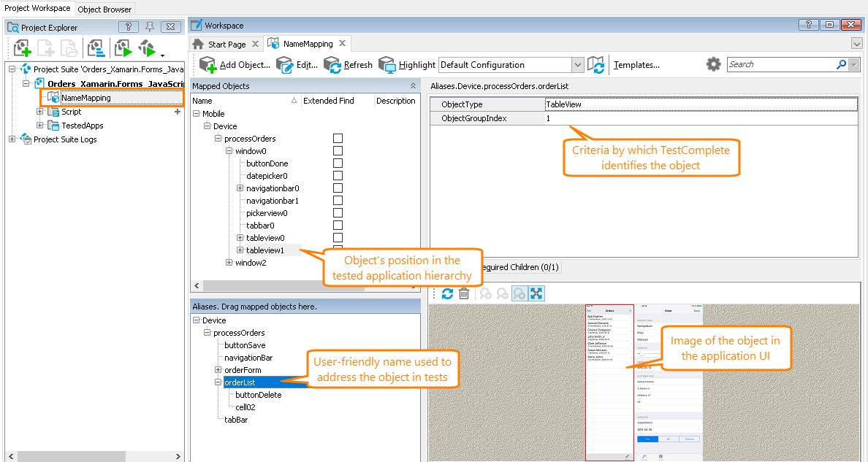The image size is (868, 462).
Task: Enable Extended Find for buttonDone
Action: (x=337, y=163)
